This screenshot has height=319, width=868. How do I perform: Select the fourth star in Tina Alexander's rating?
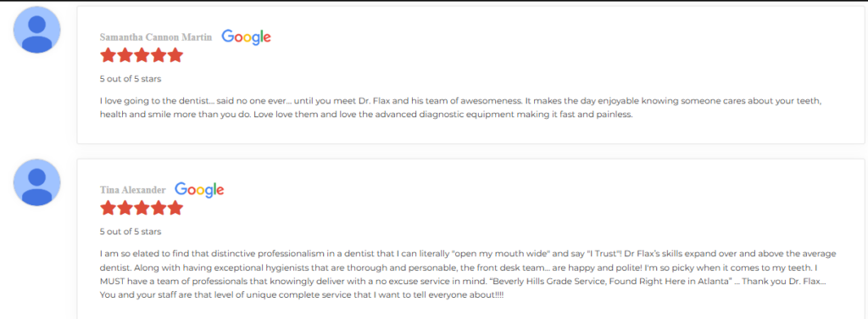[x=158, y=208]
